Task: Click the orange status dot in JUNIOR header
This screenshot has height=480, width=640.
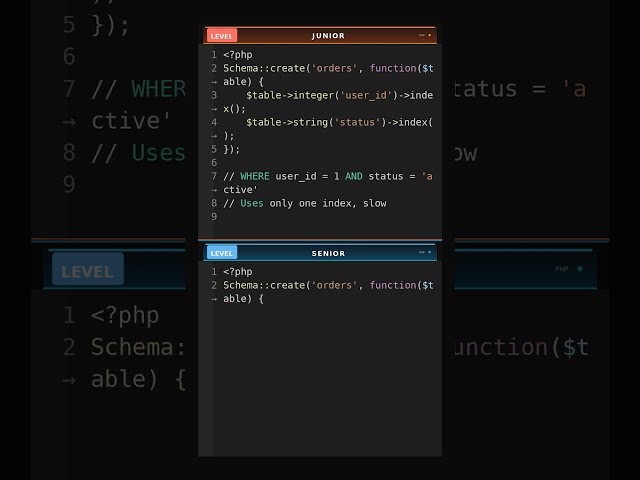Action: tap(429, 35)
